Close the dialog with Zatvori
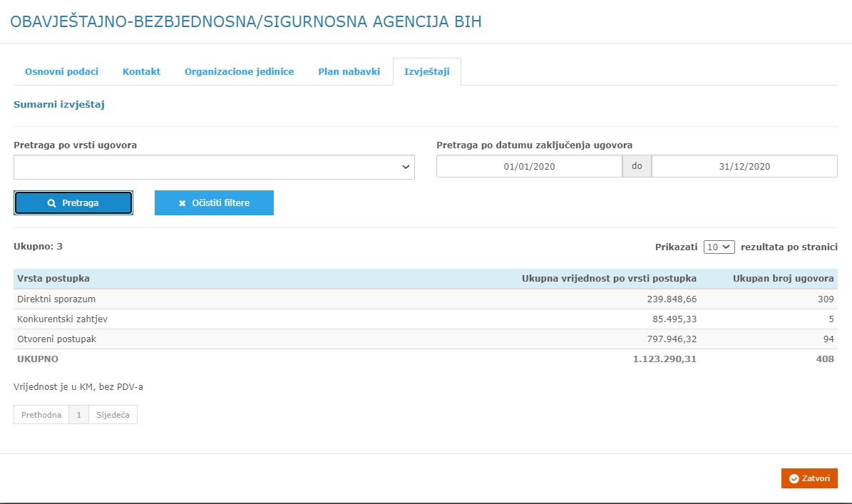 click(809, 478)
